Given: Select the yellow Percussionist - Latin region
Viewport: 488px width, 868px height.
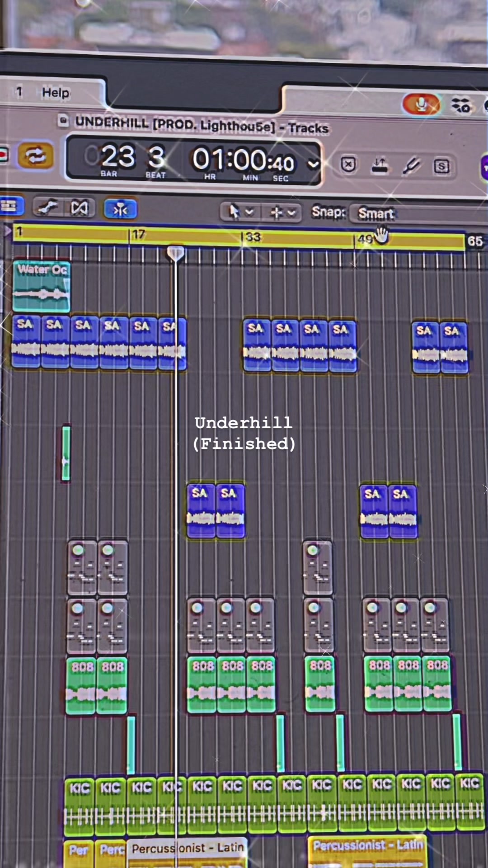Looking at the screenshot, I should point(368,852).
